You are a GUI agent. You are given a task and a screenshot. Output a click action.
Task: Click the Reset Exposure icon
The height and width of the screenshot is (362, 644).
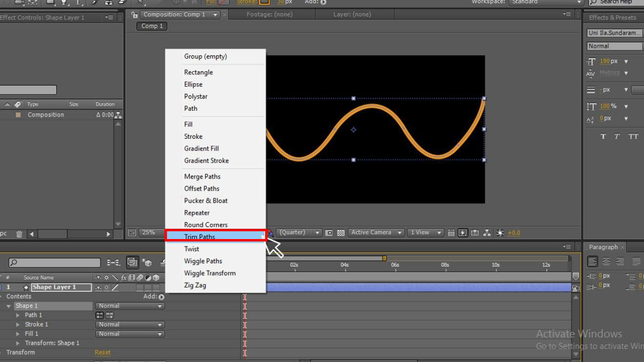tap(500, 233)
